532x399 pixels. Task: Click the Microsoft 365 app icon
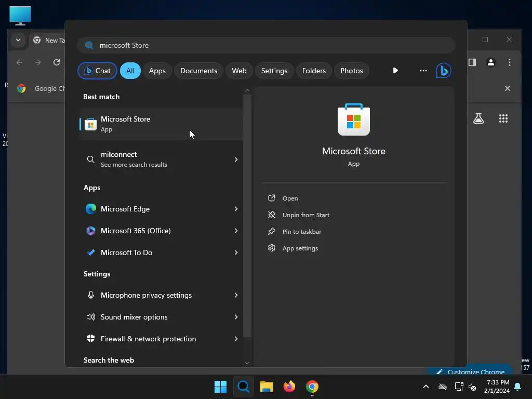pos(90,231)
